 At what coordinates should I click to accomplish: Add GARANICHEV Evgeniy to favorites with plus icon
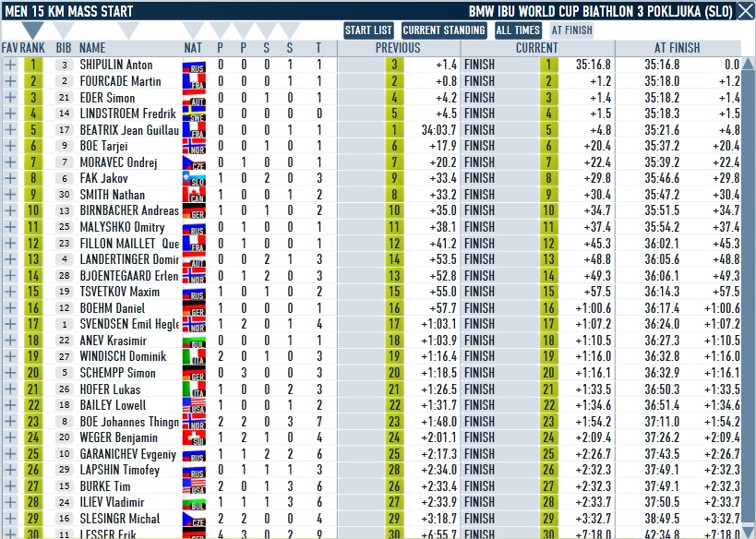click(x=9, y=454)
